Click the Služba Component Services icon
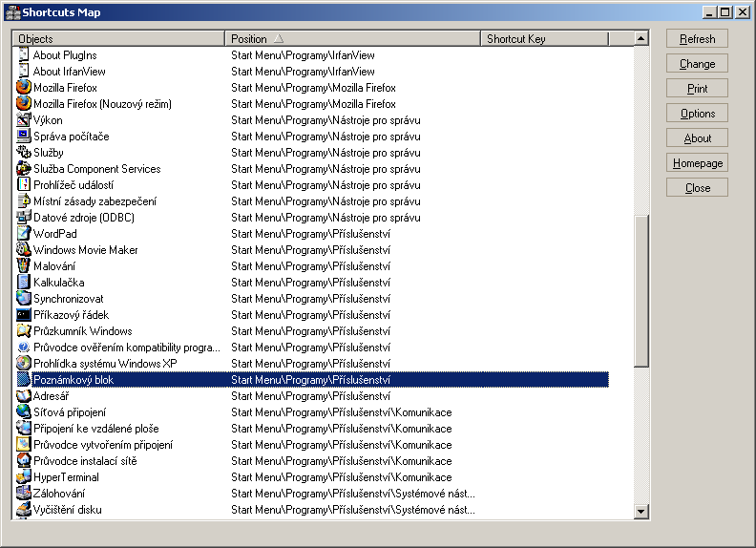The width and height of the screenshot is (756, 548). click(x=24, y=168)
